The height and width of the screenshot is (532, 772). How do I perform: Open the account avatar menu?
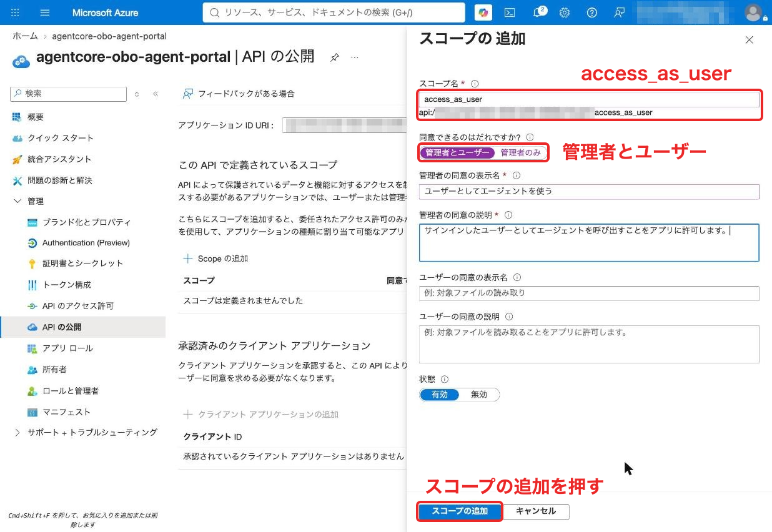pyautogui.click(x=754, y=12)
